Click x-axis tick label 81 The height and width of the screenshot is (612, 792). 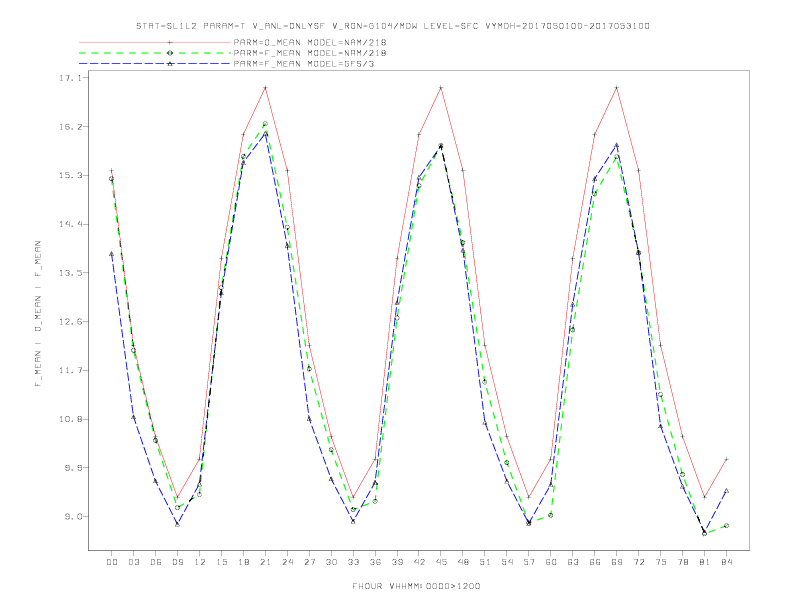tap(705, 562)
